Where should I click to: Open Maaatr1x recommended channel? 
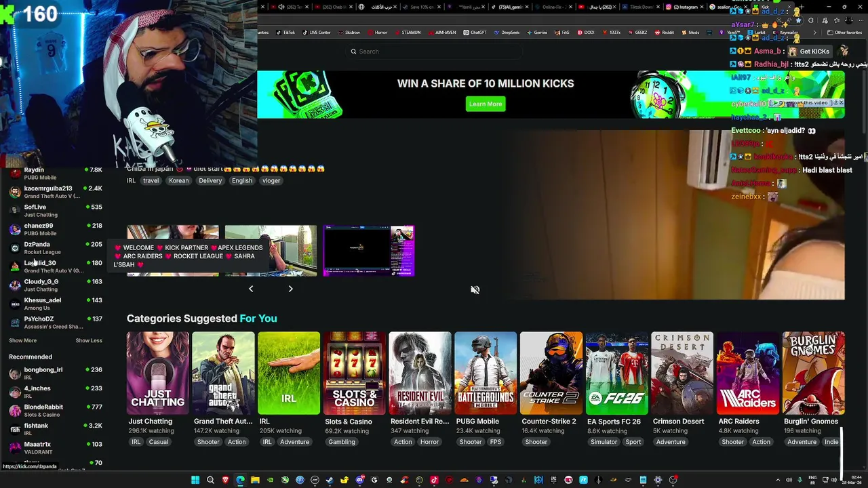(x=56, y=448)
